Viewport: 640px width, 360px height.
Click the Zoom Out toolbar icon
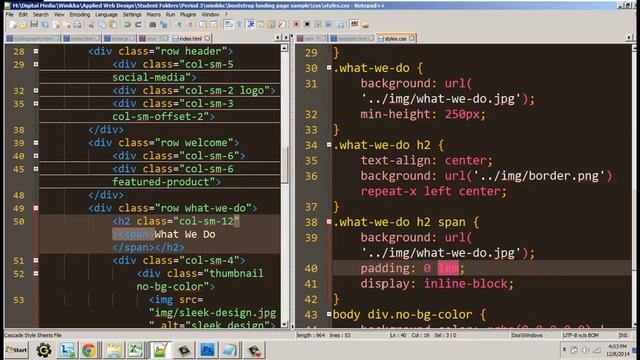[189, 24]
